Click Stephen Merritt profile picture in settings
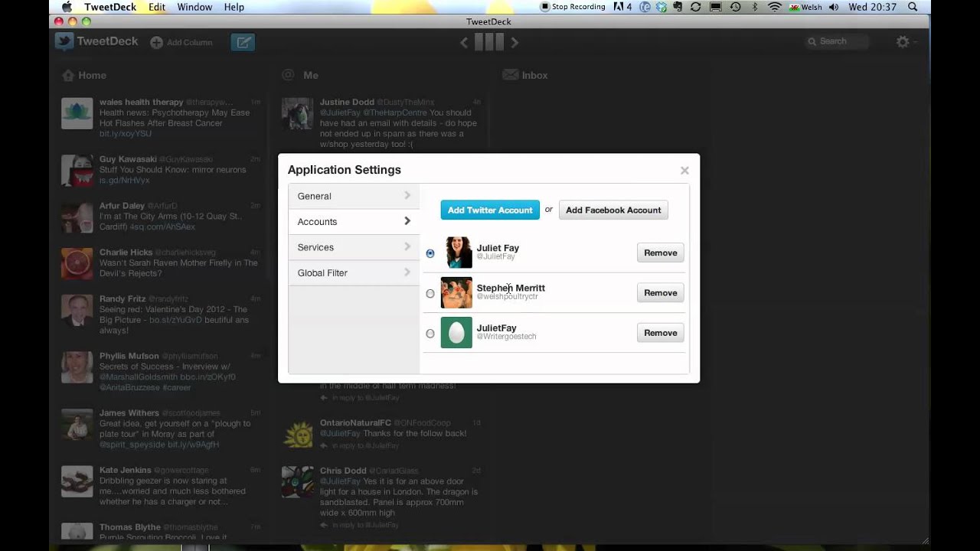Viewport: 980px width, 551px height. (x=456, y=292)
